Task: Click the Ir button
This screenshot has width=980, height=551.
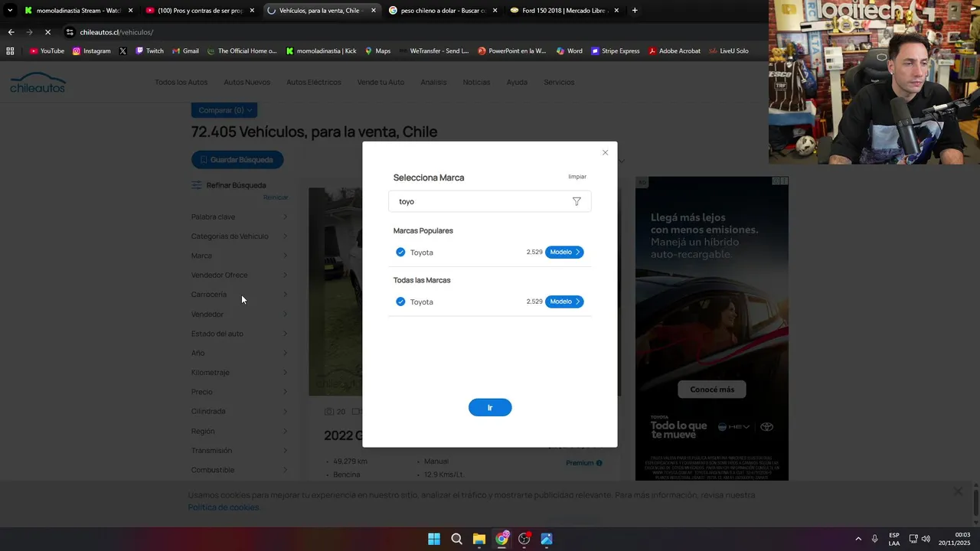Action: 490,408
